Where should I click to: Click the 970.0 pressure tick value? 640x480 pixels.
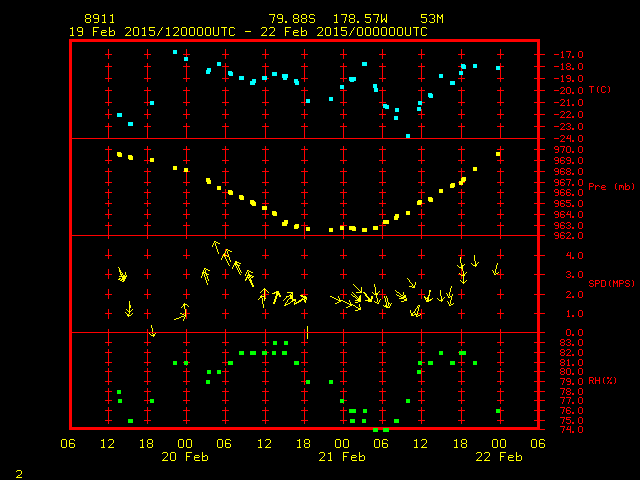(567, 150)
